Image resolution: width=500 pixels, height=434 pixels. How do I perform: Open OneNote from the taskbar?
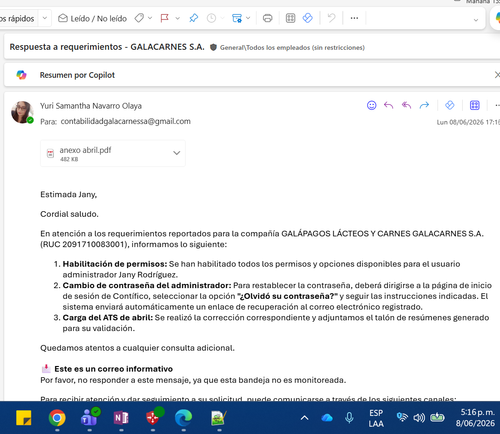(x=121, y=418)
